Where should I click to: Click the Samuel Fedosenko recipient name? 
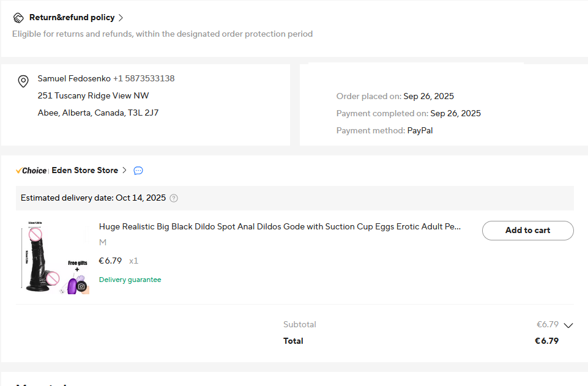(x=74, y=78)
